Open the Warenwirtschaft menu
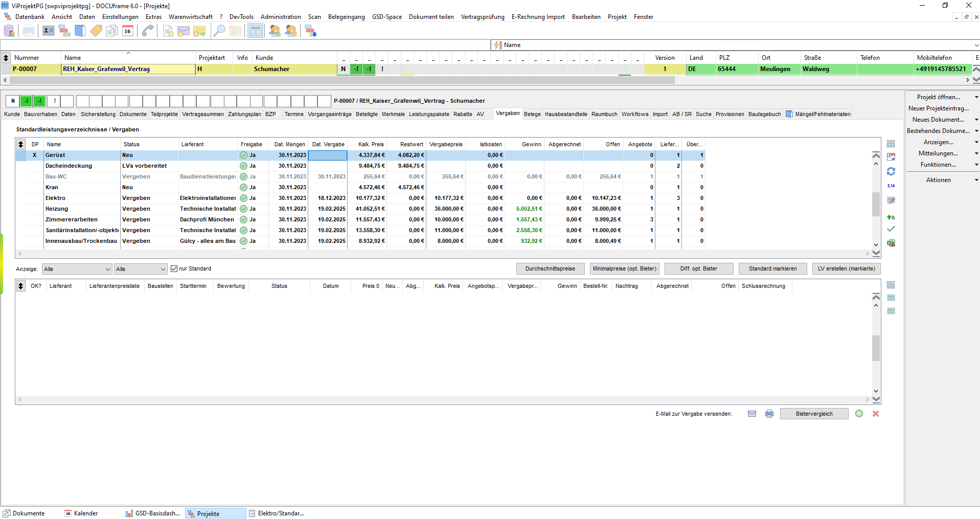The height and width of the screenshot is (519, 980). tap(191, 17)
